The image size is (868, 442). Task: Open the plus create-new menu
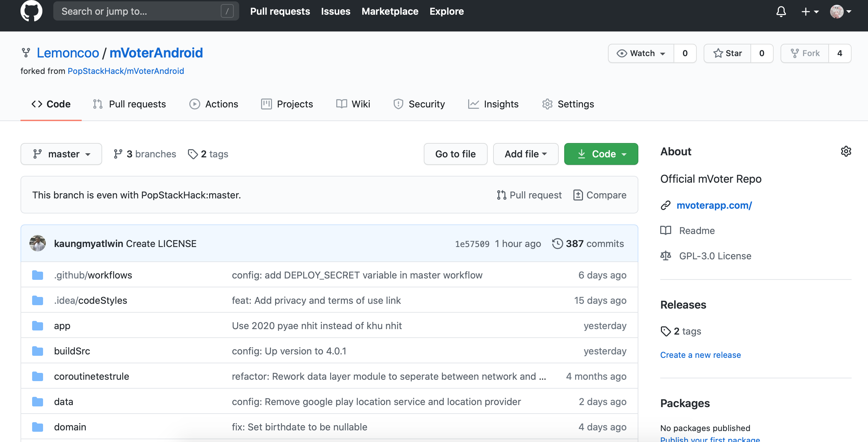tap(810, 11)
